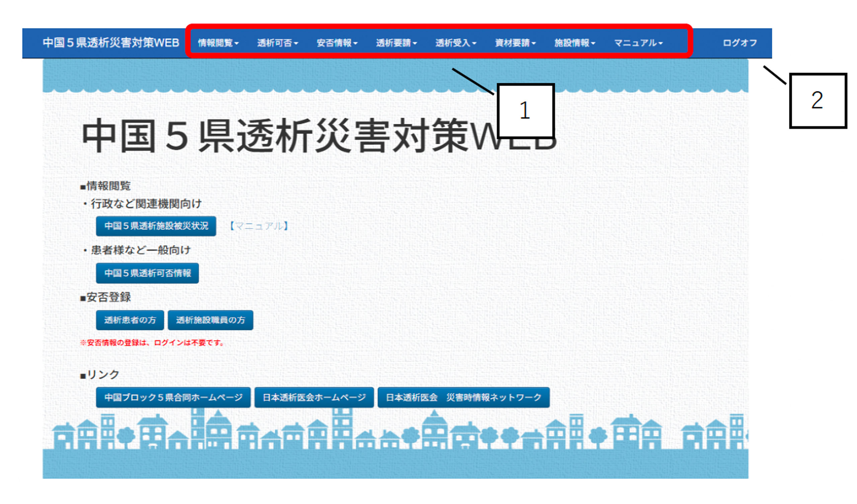The height and width of the screenshot is (504, 857).
Task: Open the 施設情報 dropdown
Action: (575, 43)
